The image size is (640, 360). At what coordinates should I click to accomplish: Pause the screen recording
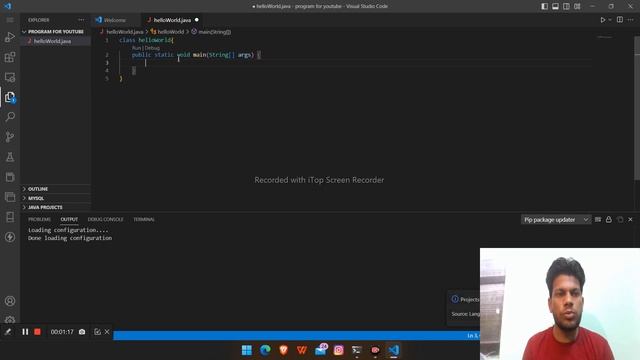pyautogui.click(x=25, y=332)
